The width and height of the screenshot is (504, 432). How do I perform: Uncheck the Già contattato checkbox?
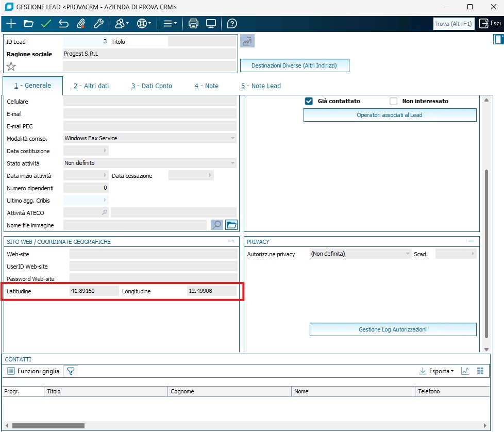309,102
